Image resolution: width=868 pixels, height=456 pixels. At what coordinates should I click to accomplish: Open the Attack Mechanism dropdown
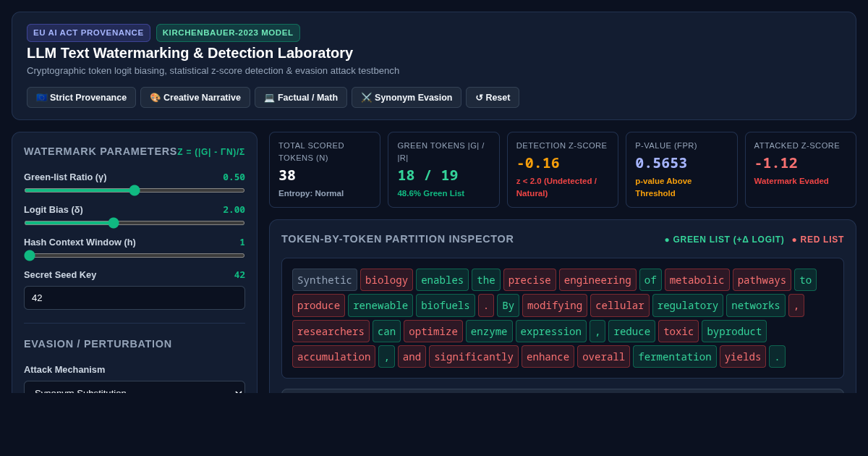click(x=135, y=387)
